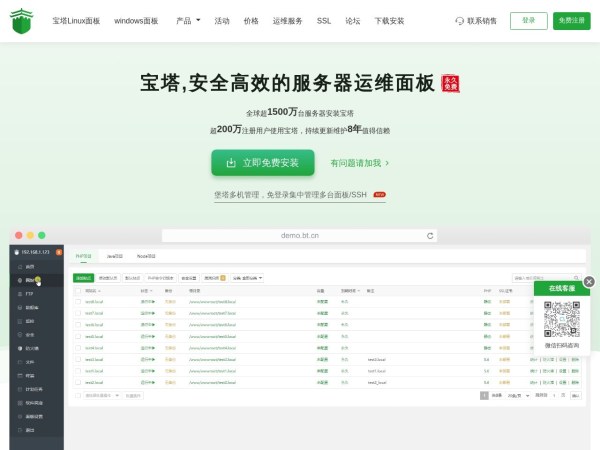Expand the 产品 dropdown menu
600x450 pixels.
(x=188, y=21)
